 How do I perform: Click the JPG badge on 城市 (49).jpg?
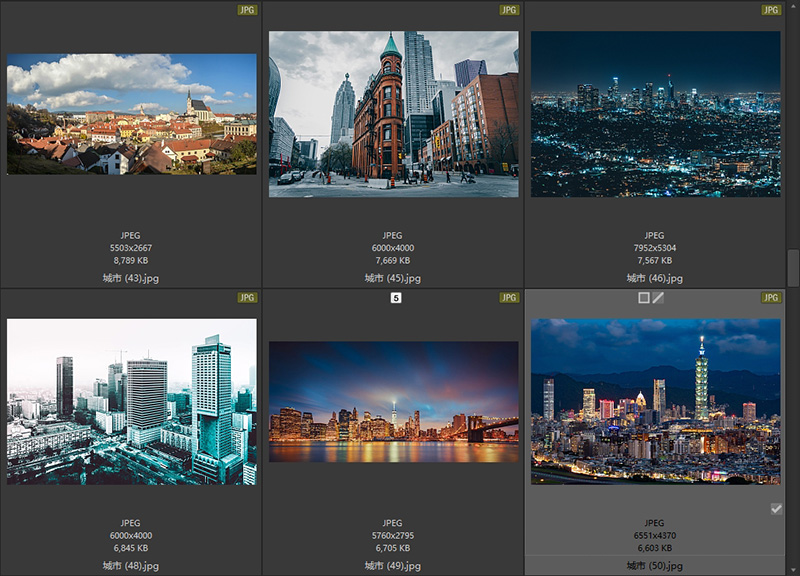point(509,298)
